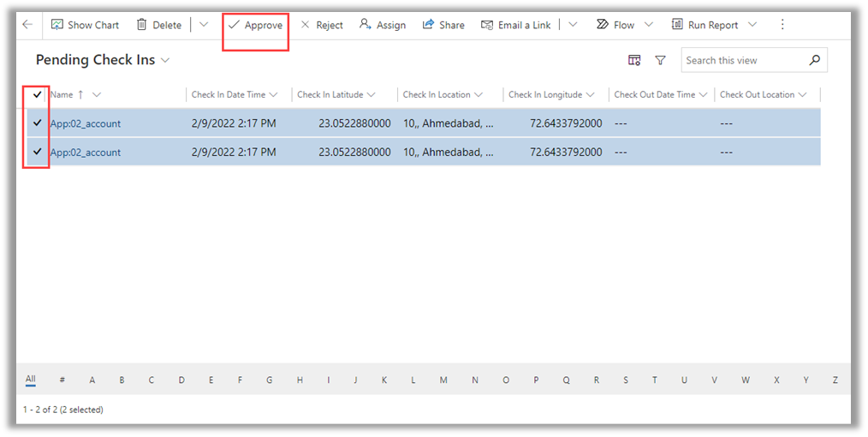Expand the Run Report dropdown arrow
The height and width of the screenshot is (437, 868).
pos(752,25)
